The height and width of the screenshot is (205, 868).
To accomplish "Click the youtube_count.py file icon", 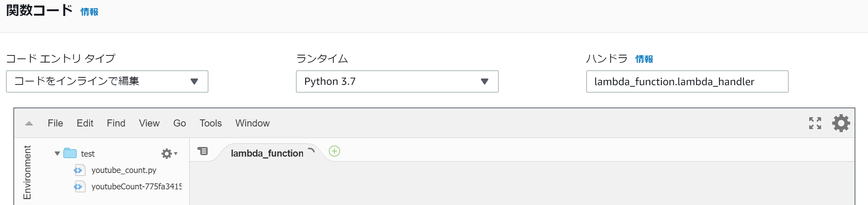I will point(79,170).
